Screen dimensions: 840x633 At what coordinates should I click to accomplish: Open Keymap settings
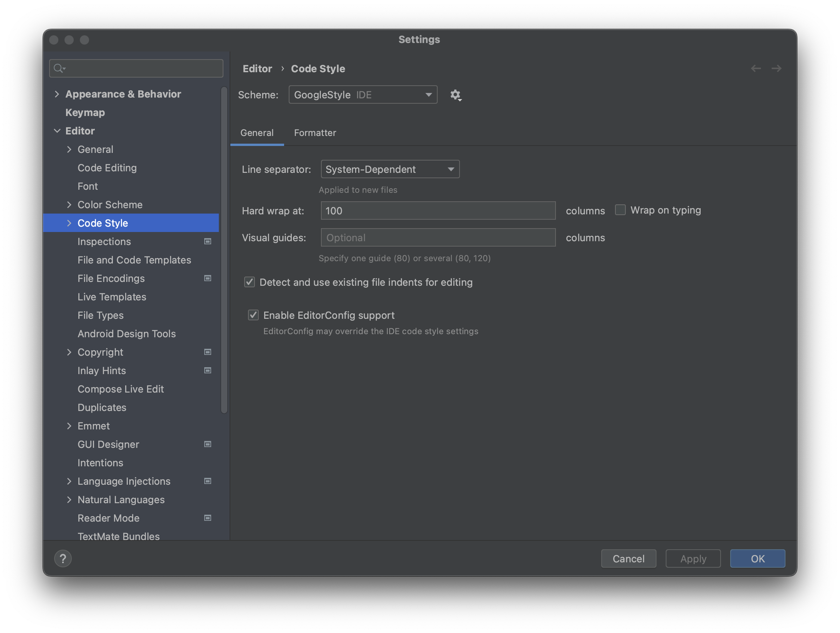pos(85,112)
